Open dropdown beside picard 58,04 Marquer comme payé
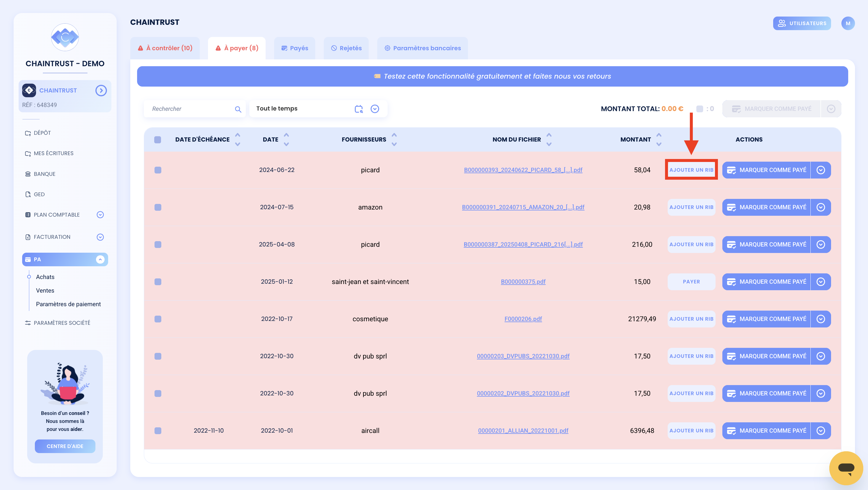 821,170
